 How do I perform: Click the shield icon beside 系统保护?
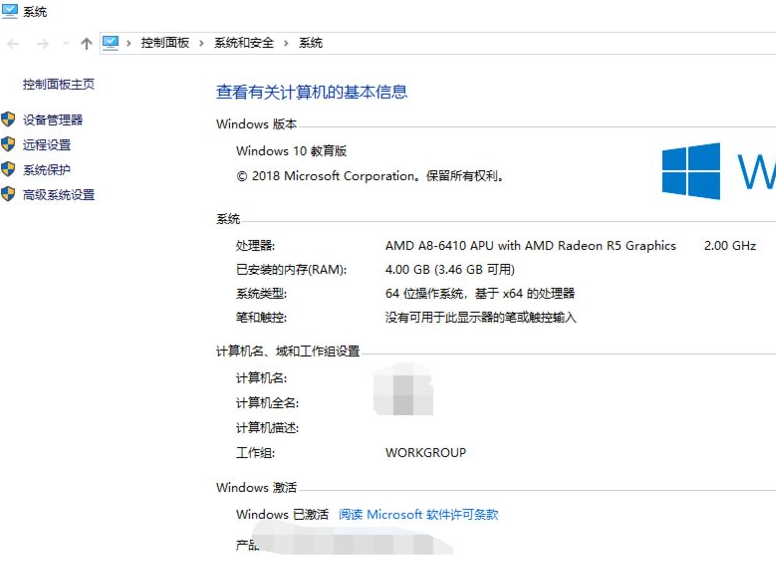click(x=9, y=170)
